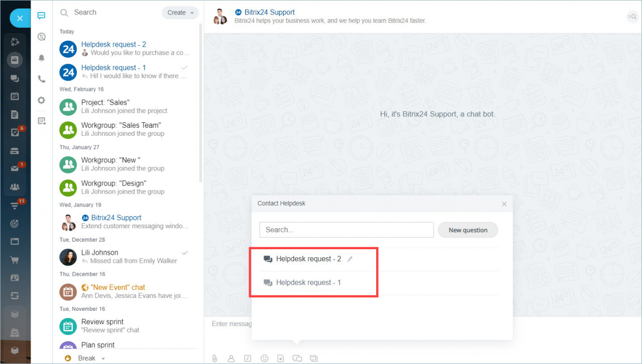The image size is (642, 364).
Task: Open the Open Channels chat icon in sidebar
Action: click(x=41, y=37)
